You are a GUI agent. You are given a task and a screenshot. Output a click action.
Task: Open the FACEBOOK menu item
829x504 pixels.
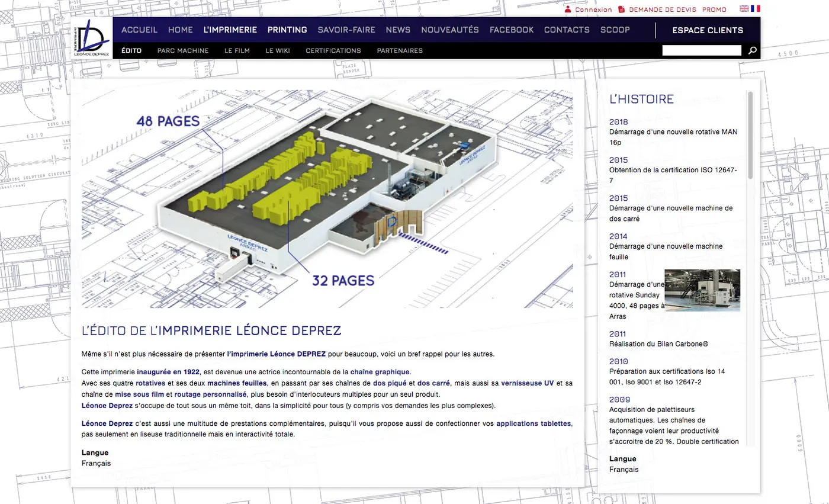512,30
